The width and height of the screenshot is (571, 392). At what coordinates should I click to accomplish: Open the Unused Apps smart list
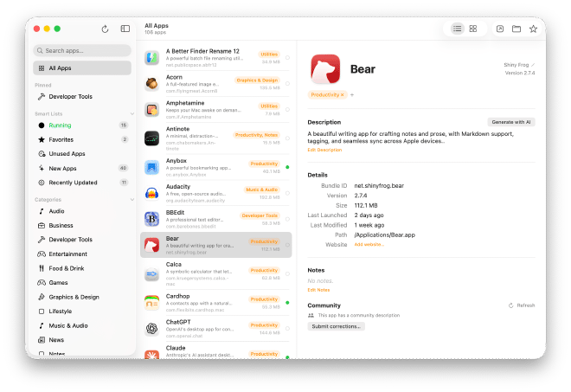point(82,154)
